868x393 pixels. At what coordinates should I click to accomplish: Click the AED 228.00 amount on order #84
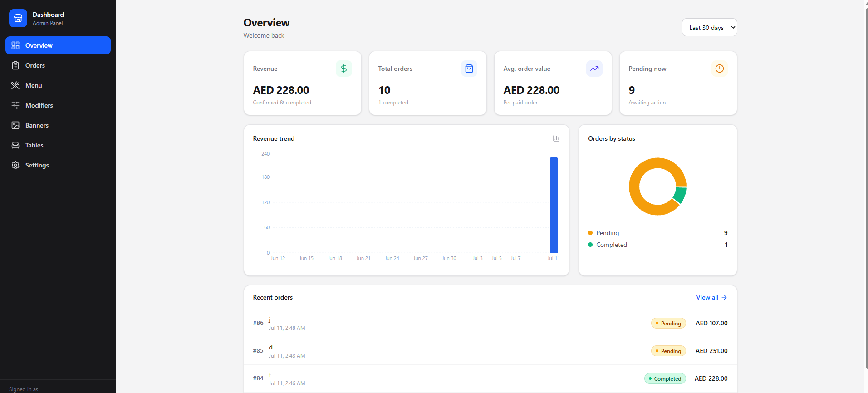point(711,378)
